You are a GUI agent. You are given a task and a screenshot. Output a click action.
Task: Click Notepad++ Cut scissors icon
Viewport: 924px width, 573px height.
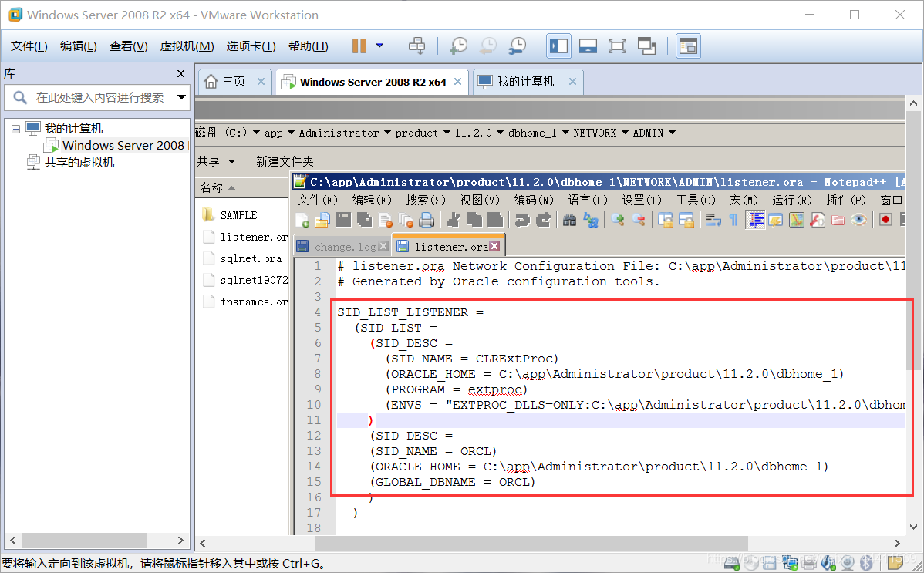coord(454,220)
